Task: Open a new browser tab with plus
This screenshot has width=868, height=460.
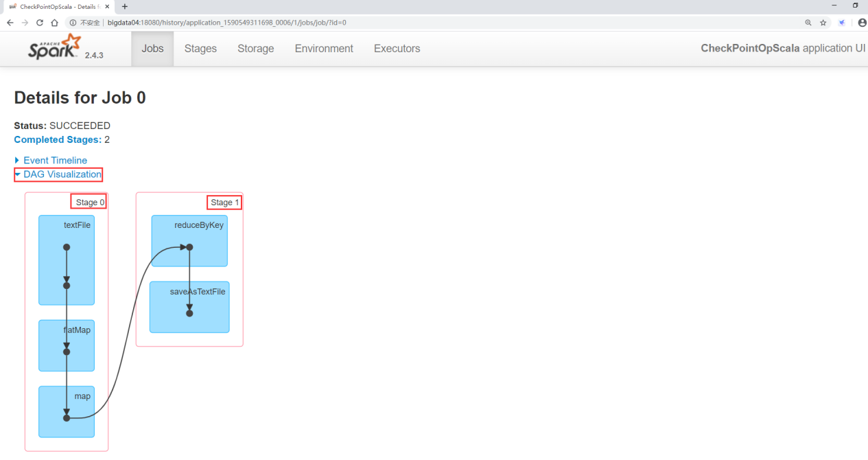Action: pyautogui.click(x=124, y=6)
